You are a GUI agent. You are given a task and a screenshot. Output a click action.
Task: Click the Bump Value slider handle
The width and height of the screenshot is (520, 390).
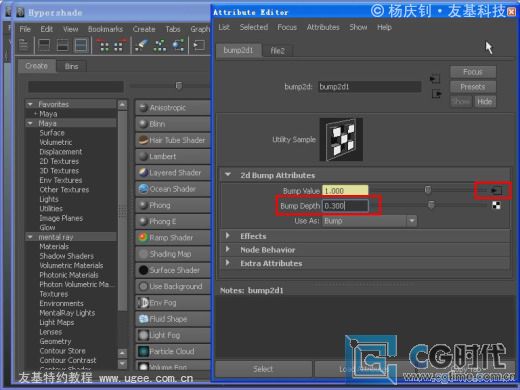tap(428, 190)
